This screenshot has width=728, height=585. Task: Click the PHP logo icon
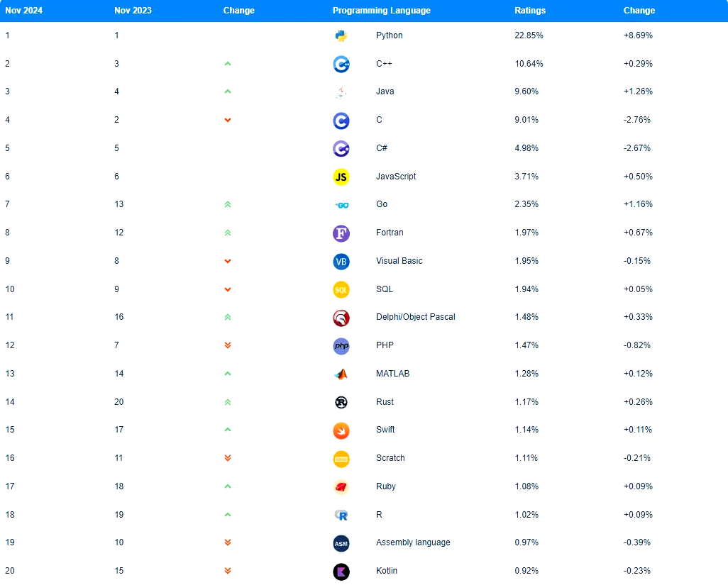click(x=341, y=346)
